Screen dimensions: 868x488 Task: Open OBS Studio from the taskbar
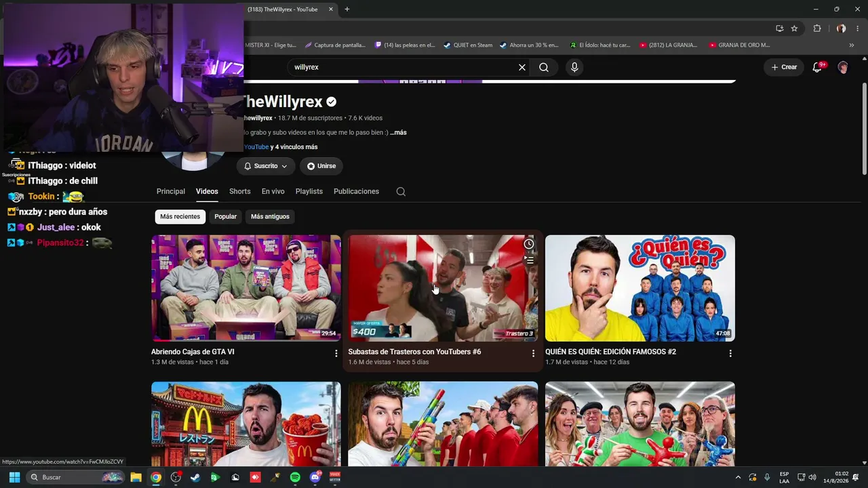point(176,477)
